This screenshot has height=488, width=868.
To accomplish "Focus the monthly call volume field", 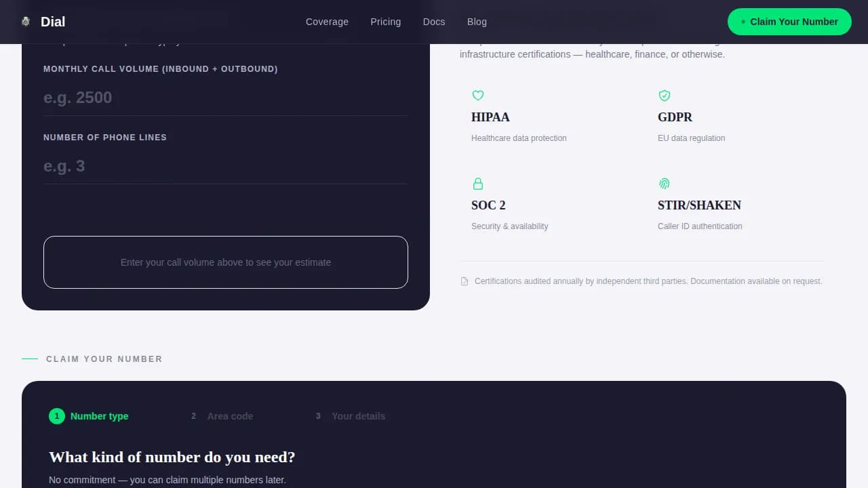I will coord(225,98).
